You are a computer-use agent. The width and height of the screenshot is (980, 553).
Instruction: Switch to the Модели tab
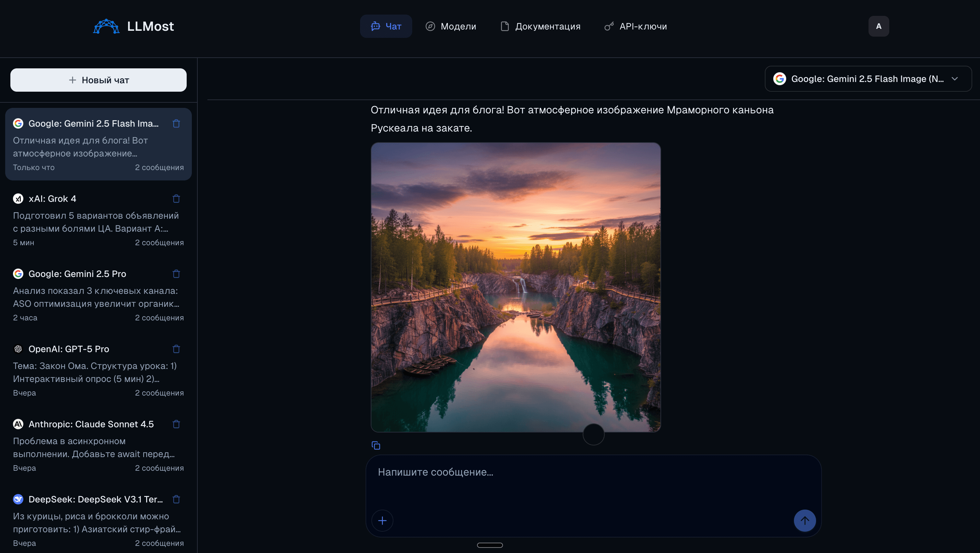451,26
